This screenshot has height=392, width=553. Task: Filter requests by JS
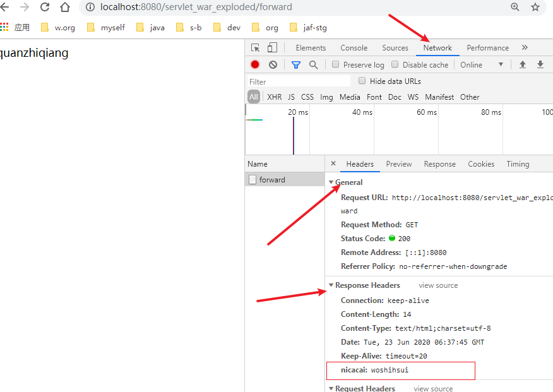[291, 97]
